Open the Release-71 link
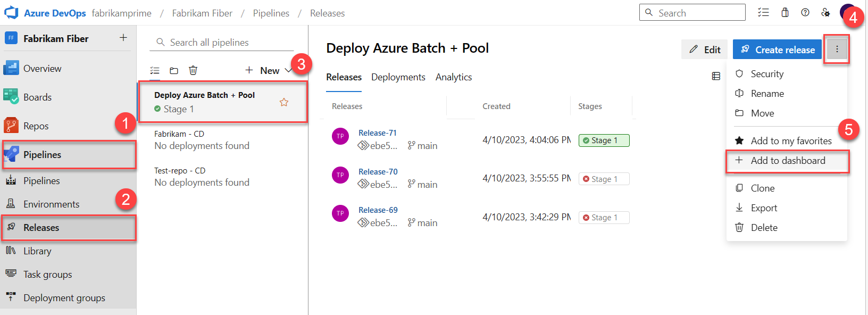The width and height of the screenshot is (868, 315). [378, 133]
